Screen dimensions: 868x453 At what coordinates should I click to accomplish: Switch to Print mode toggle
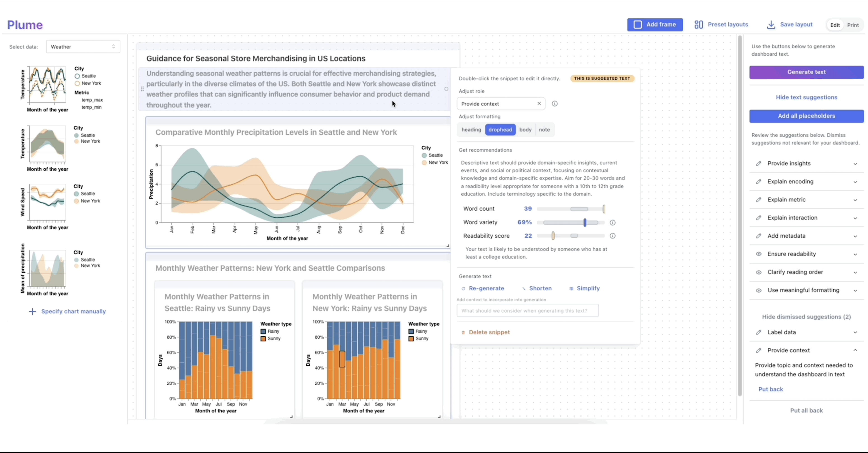point(853,25)
